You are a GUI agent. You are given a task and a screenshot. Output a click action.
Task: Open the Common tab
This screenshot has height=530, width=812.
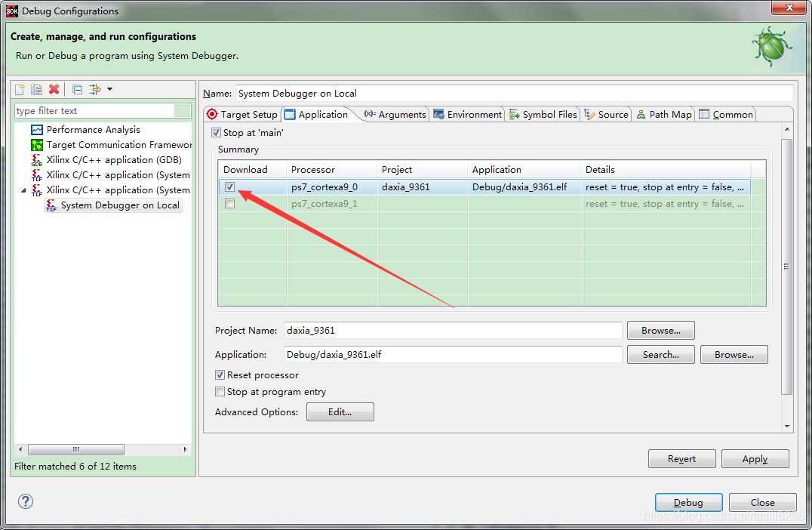tap(726, 114)
